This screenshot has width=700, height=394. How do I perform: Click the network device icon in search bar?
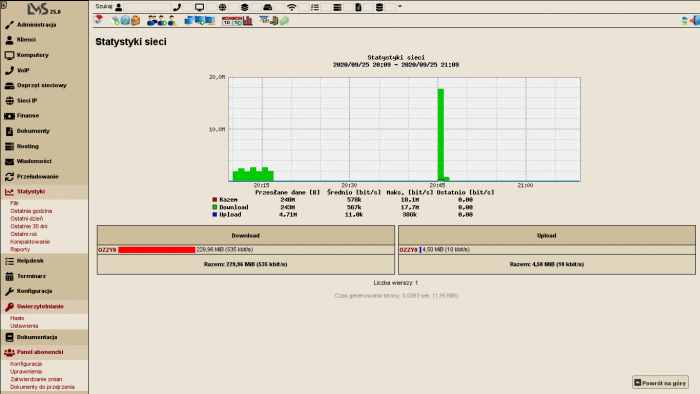tap(267, 7)
